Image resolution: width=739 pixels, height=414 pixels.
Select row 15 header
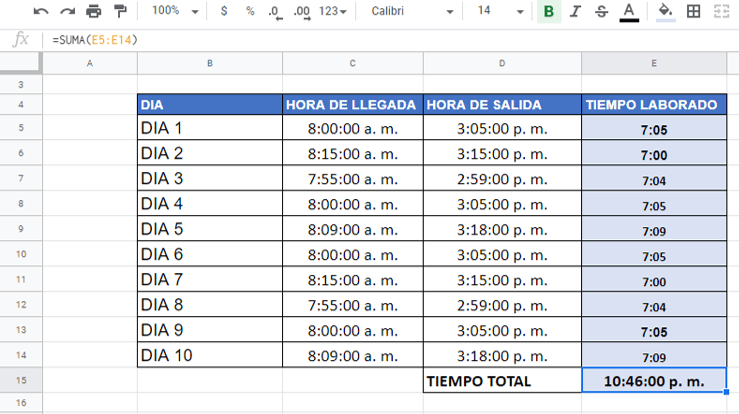pyautogui.click(x=21, y=380)
